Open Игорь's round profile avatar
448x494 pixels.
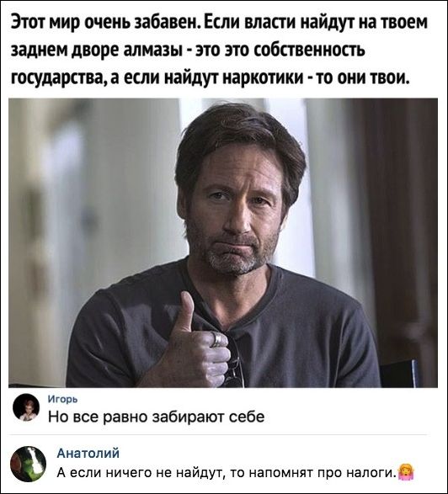pos(26,407)
